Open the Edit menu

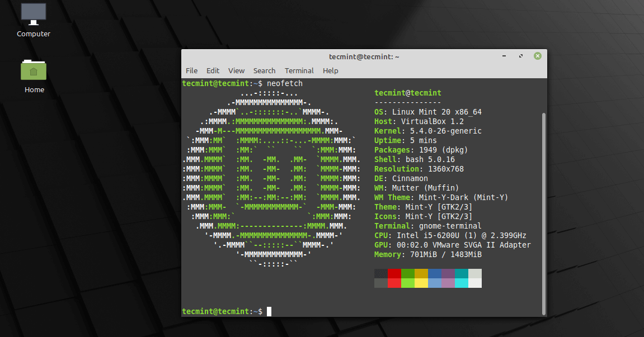[x=213, y=70]
